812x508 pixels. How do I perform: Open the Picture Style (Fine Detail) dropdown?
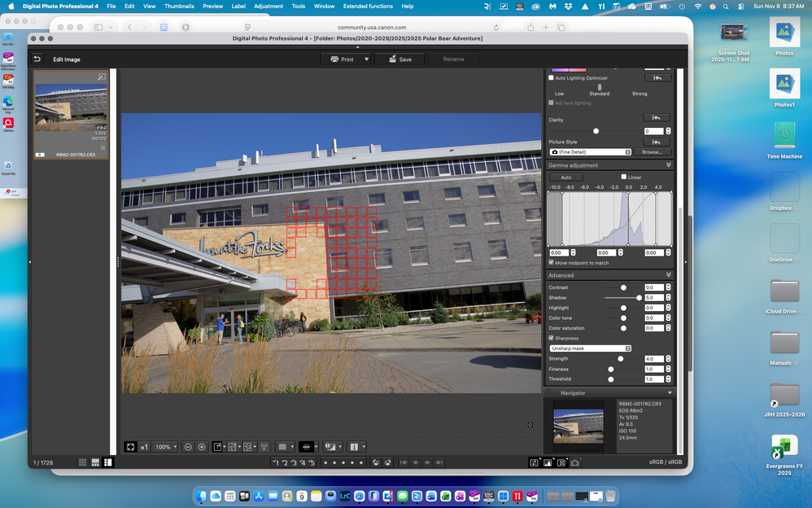[591, 152]
